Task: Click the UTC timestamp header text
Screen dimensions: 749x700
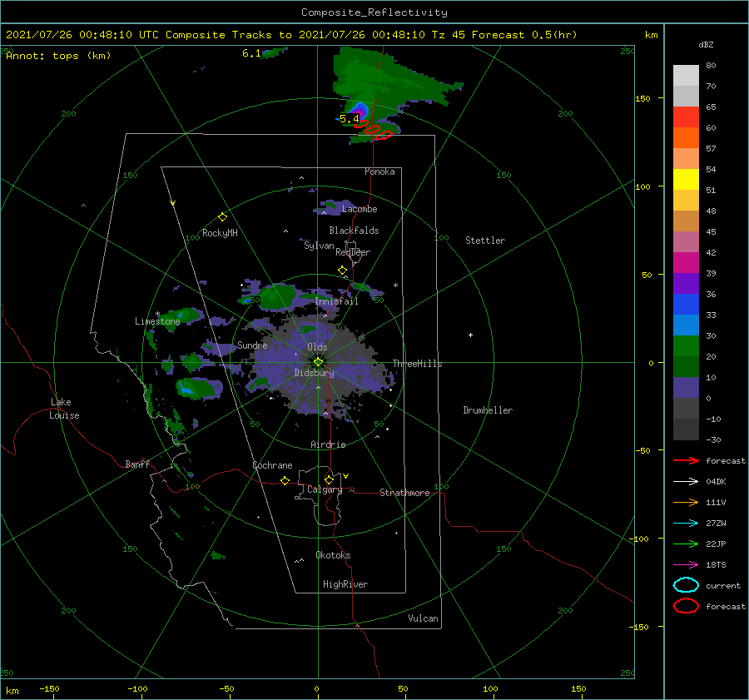Action: [x=291, y=35]
